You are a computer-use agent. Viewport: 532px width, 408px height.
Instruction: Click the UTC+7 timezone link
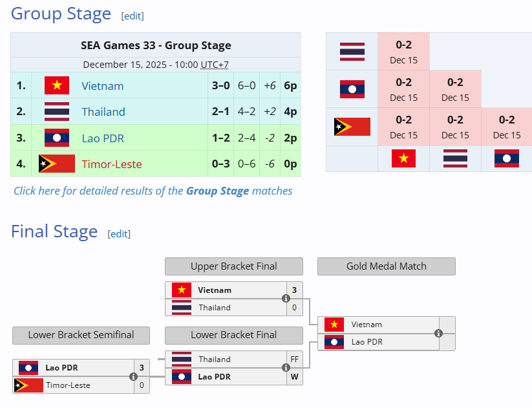(x=215, y=65)
